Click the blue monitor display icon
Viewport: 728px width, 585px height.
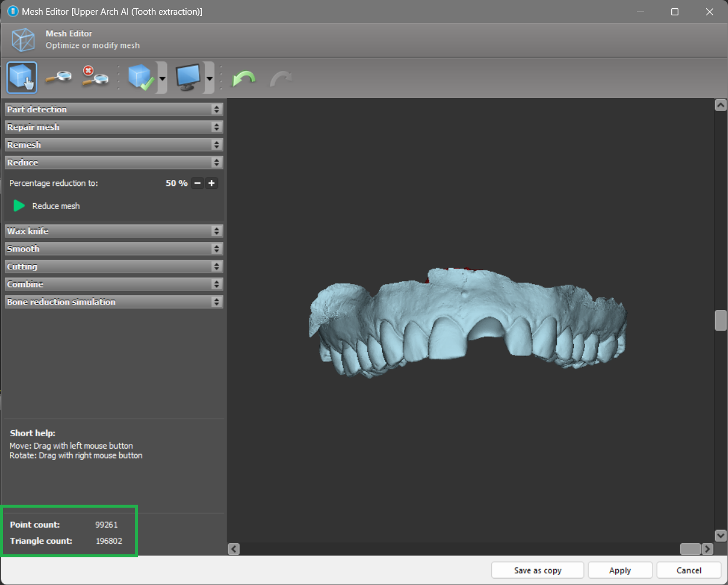(x=188, y=77)
